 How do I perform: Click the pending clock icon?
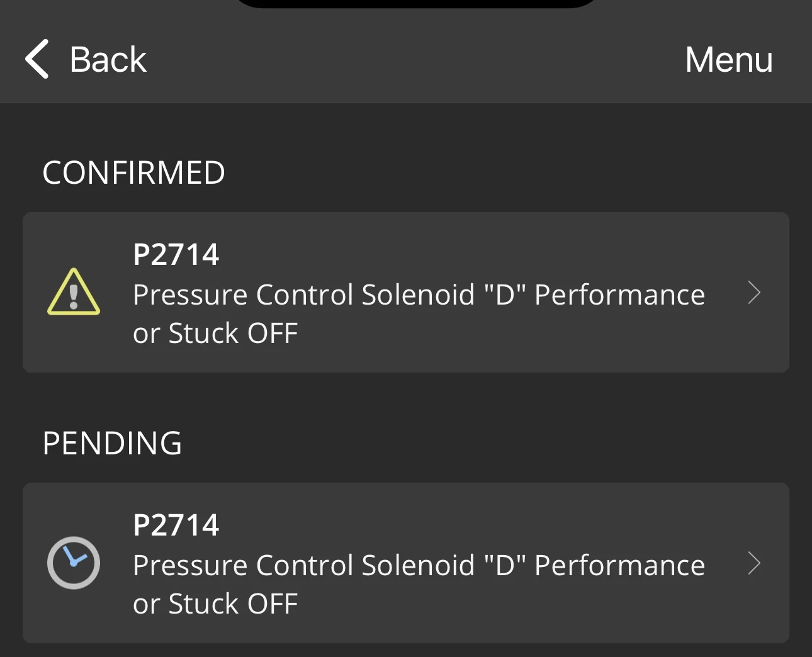tap(74, 563)
